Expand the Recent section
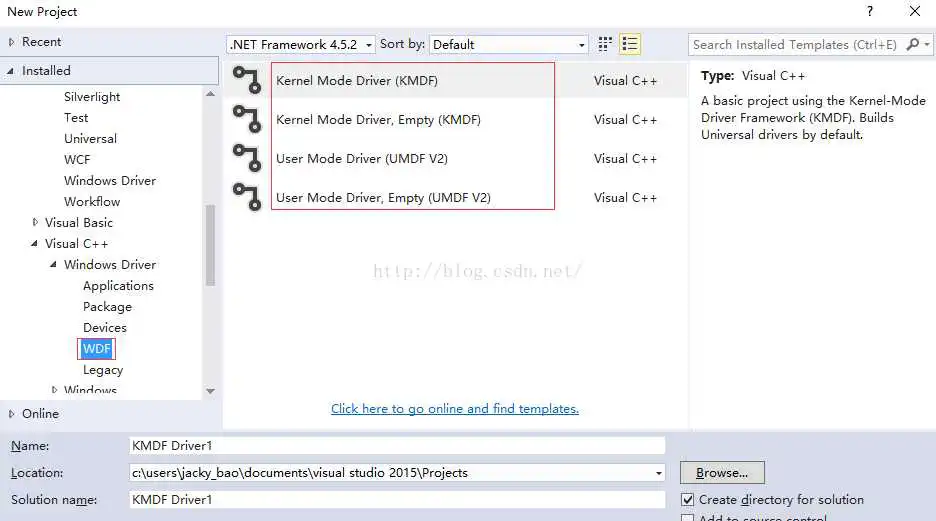The image size is (936, 521). [x=12, y=42]
